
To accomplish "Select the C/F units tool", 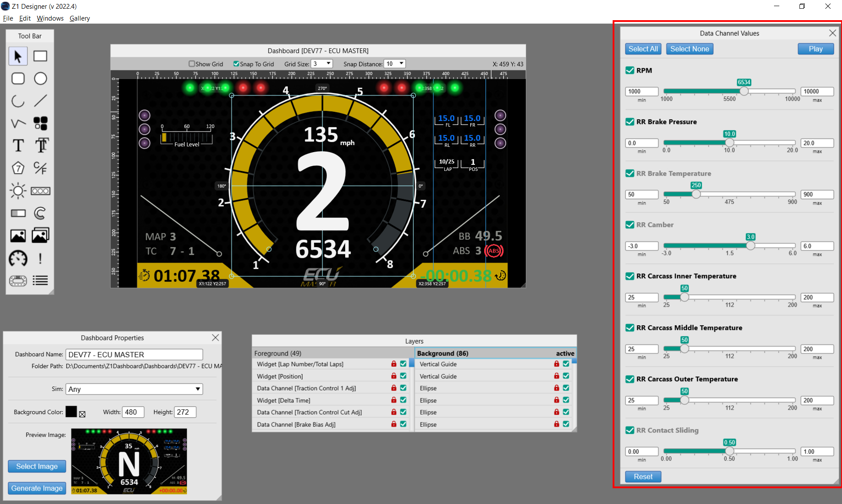I will tap(40, 168).
